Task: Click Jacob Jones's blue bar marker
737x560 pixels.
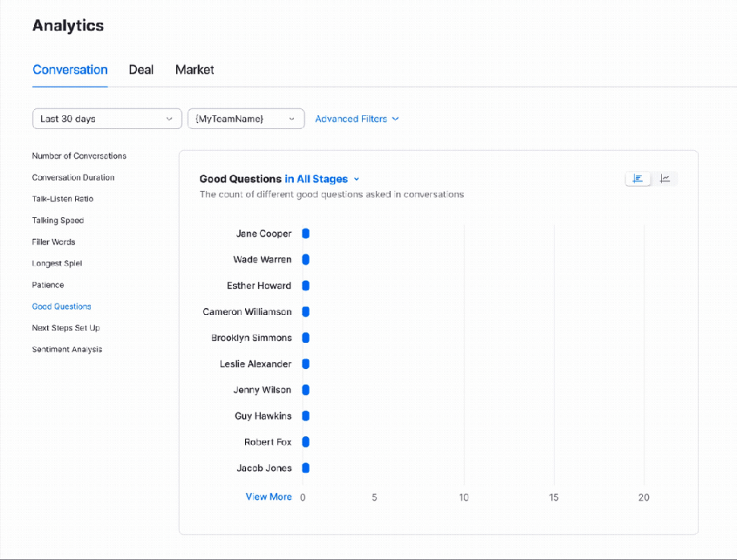Action: click(x=306, y=468)
